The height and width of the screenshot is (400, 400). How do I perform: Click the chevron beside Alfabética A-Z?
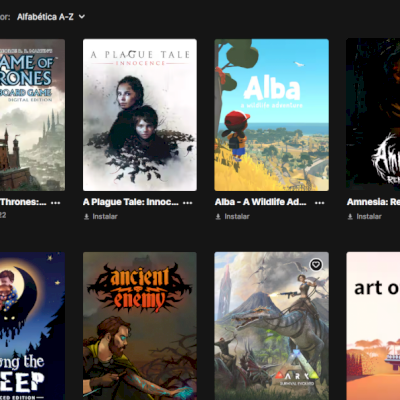point(82,17)
